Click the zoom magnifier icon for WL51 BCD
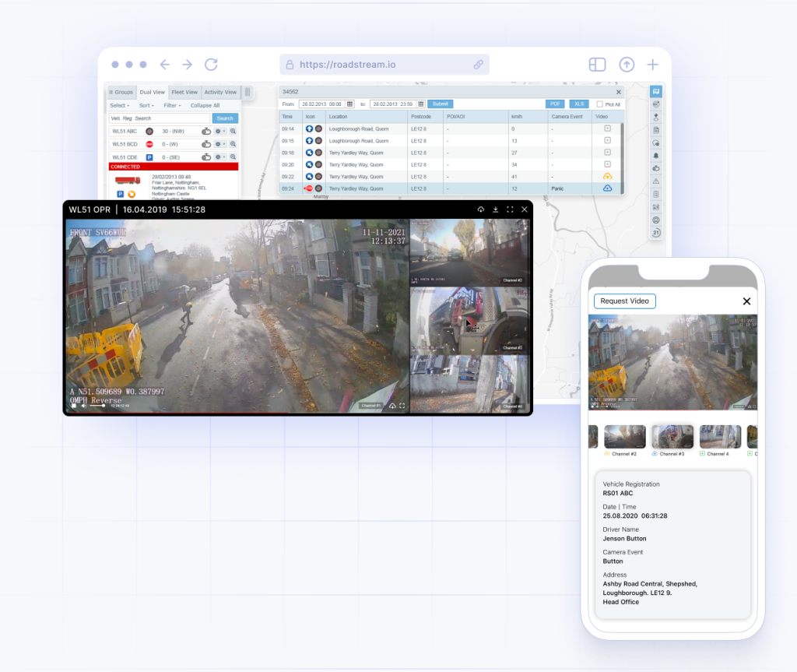797x672 pixels. [233, 144]
